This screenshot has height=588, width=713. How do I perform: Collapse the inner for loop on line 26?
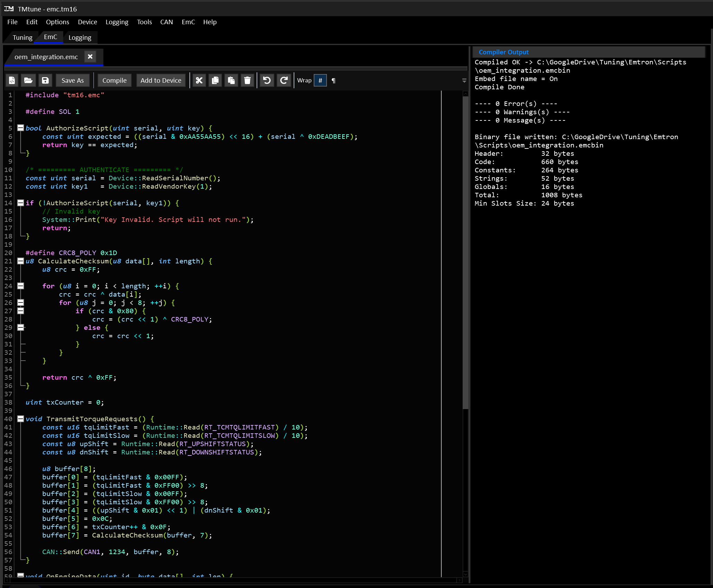21,302
